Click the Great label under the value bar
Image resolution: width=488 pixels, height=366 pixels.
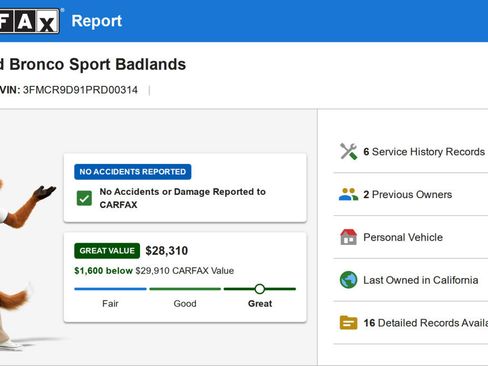tap(260, 303)
